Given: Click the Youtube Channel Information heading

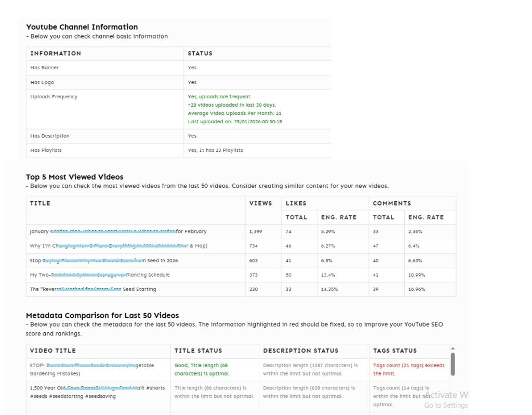Looking at the screenshot, I should (x=81, y=27).
